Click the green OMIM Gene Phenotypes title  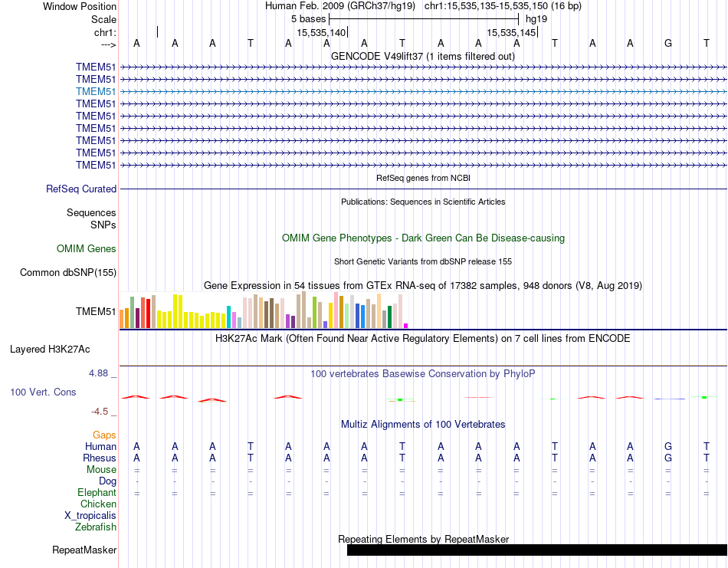424,238
